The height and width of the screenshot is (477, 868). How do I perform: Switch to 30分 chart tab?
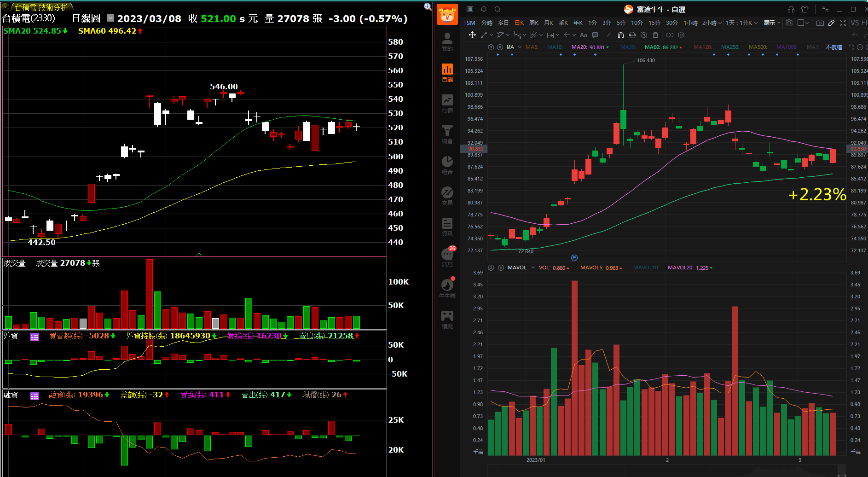click(671, 23)
